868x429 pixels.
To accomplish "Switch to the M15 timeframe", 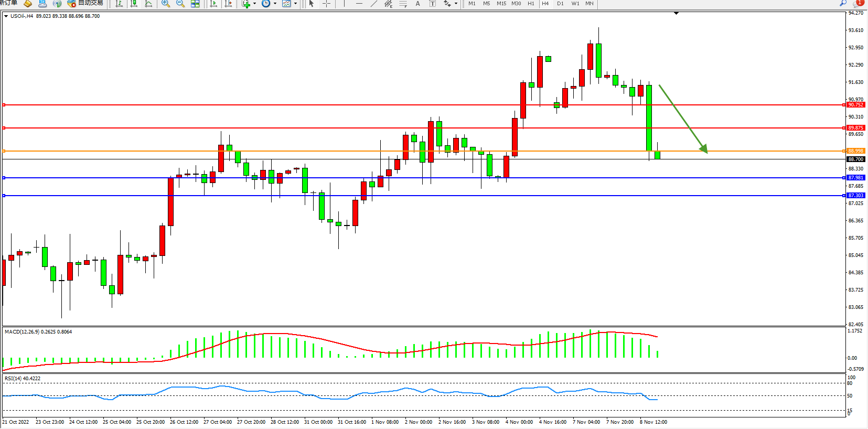I will click(x=501, y=4).
